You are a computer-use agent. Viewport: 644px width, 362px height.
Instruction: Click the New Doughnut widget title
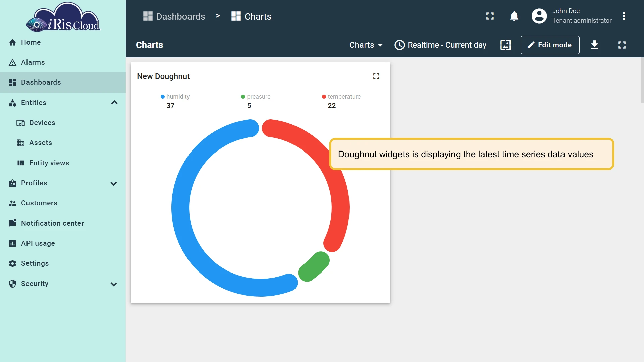click(x=163, y=76)
